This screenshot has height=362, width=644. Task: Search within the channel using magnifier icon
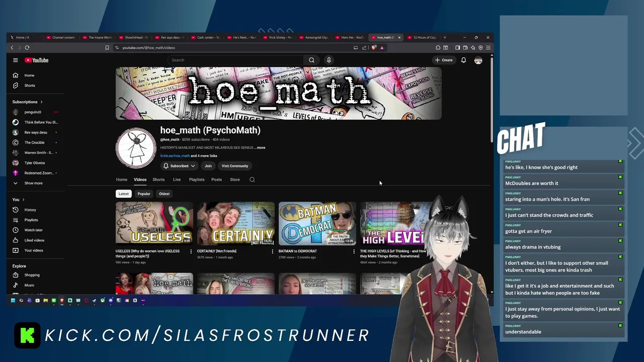pyautogui.click(x=252, y=179)
